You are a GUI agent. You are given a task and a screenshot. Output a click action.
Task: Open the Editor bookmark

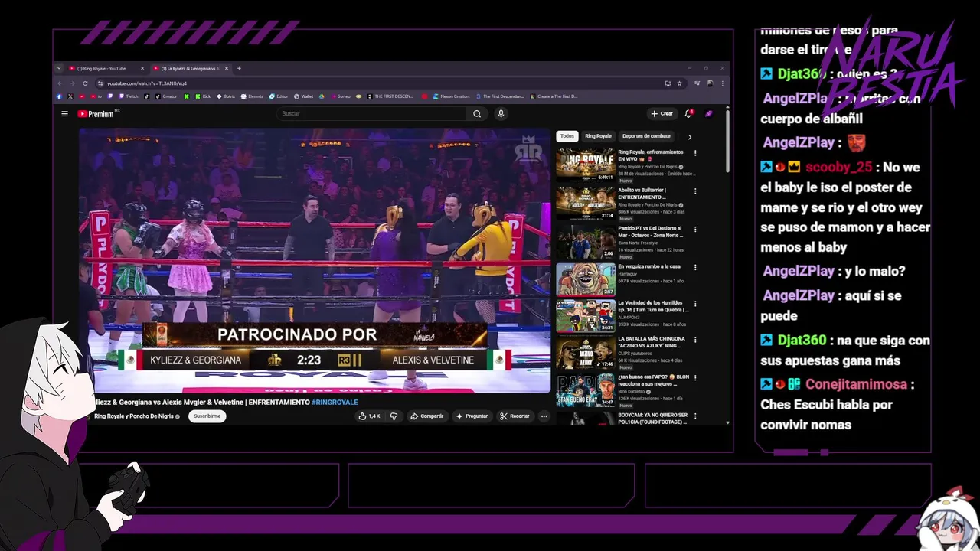(x=277, y=96)
